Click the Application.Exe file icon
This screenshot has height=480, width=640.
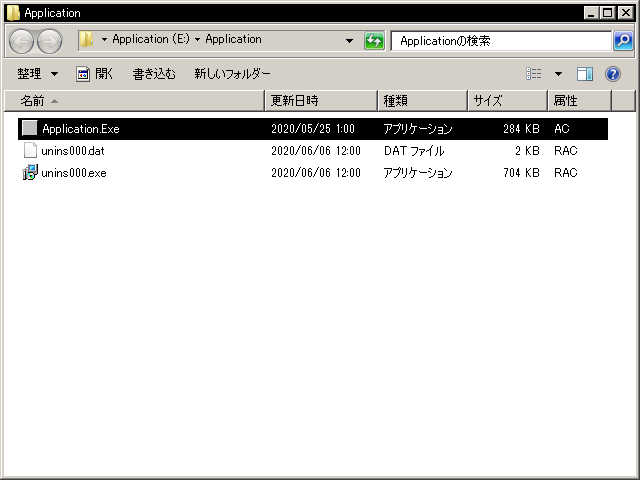pos(30,129)
